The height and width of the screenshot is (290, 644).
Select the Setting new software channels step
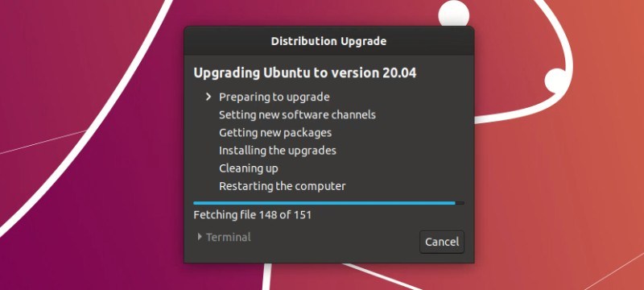click(x=297, y=114)
